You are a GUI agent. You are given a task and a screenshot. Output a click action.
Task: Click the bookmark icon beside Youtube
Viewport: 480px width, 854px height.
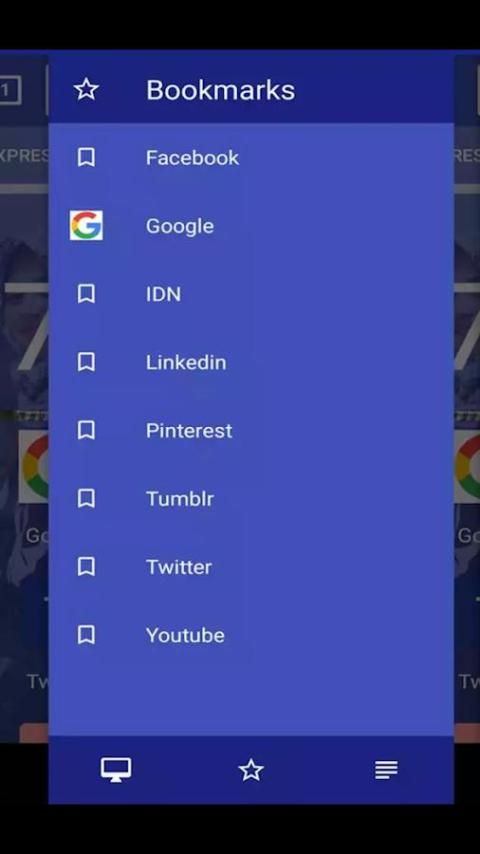tap(86, 635)
